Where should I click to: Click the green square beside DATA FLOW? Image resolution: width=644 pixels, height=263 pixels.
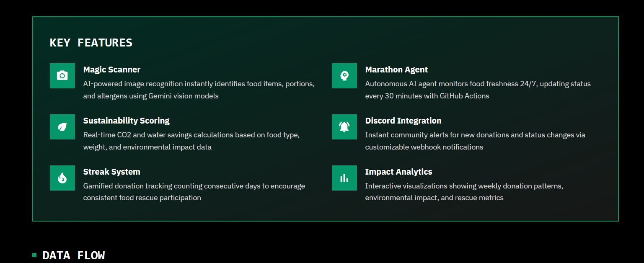tap(34, 255)
